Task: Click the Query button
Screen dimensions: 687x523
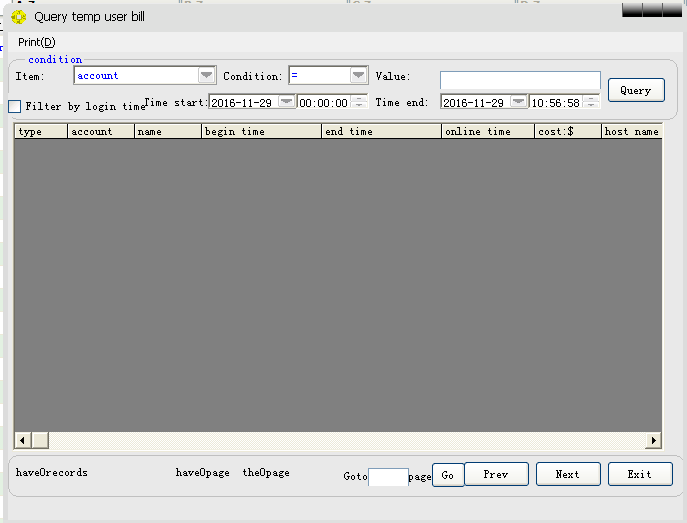Action: [636, 90]
